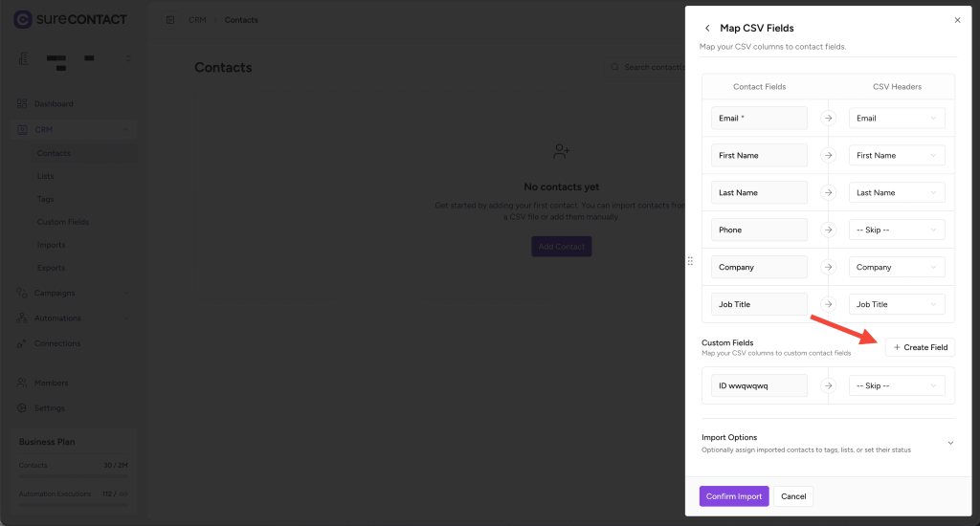This screenshot has height=526, width=980.
Task: Click the arrow icon in the Job Title row
Action: pyautogui.click(x=829, y=305)
